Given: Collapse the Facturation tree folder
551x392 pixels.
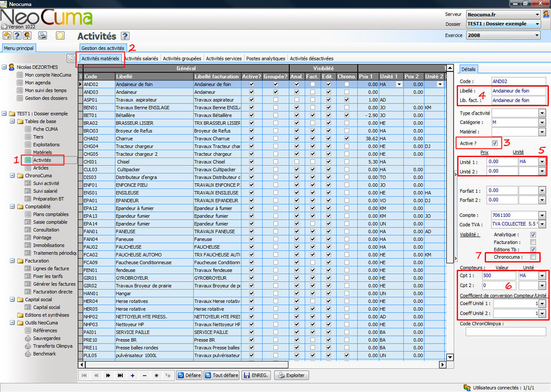Looking at the screenshot, I should click(12, 261).
